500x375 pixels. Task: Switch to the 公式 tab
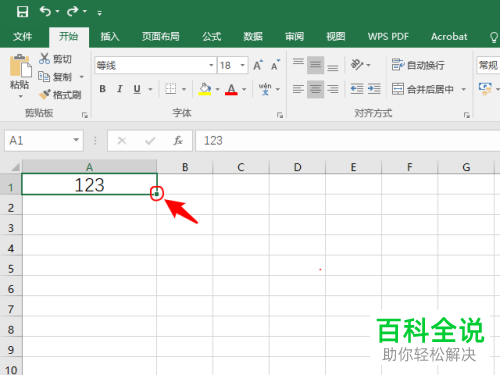coord(212,36)
